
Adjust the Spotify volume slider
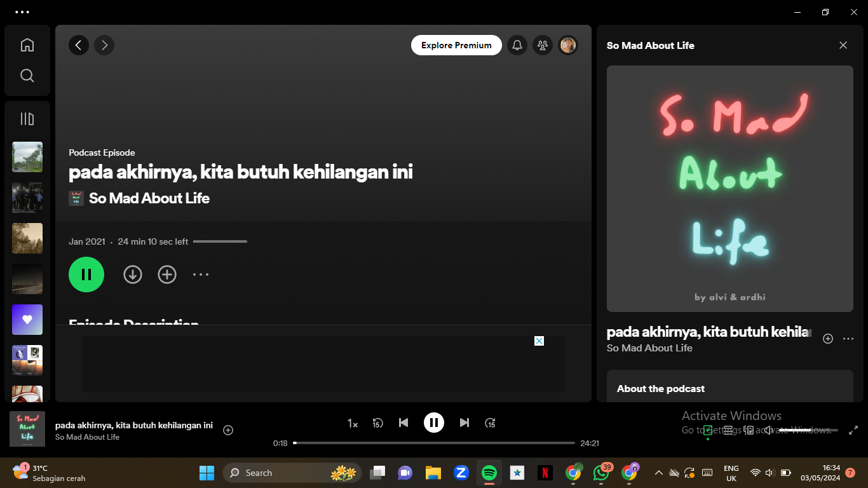point(809,430)
